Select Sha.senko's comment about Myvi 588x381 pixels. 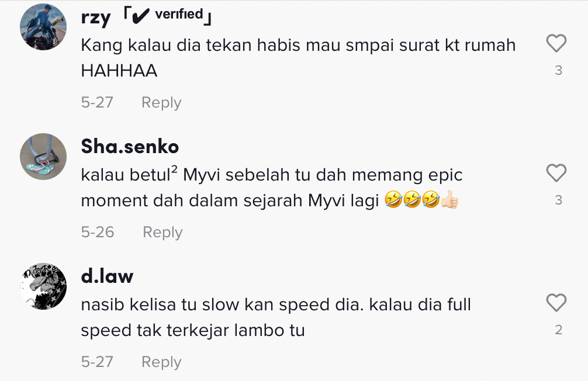tap(272, 188)
